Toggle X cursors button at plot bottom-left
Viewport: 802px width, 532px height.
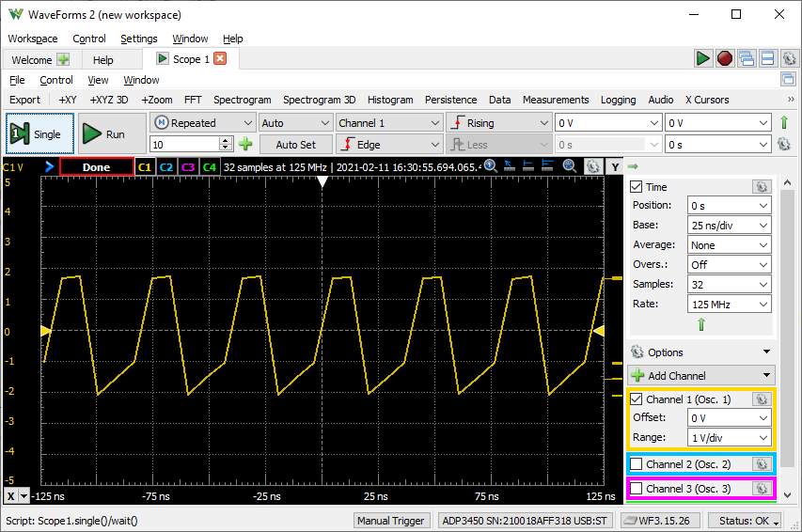(x=10, y=495)
